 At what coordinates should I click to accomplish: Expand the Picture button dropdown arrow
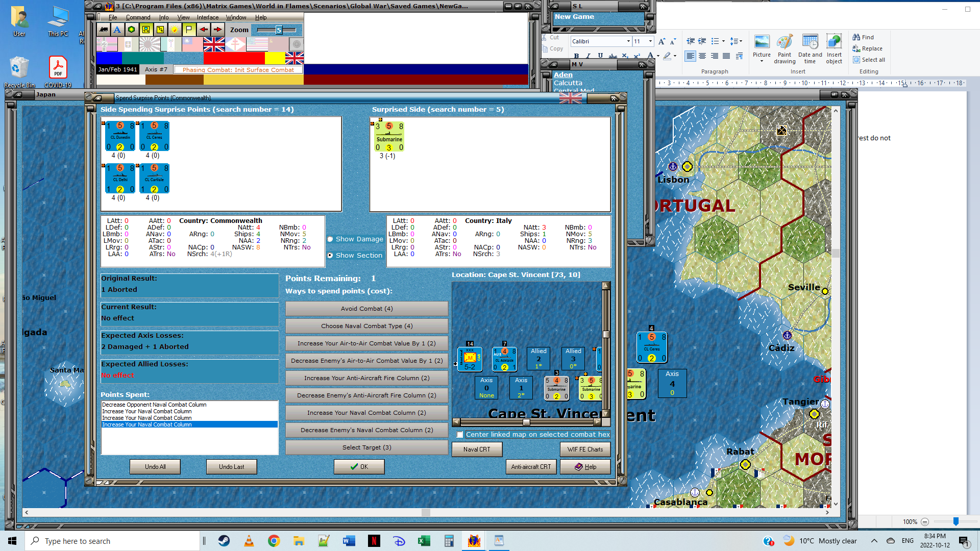(x=762, y=62)
